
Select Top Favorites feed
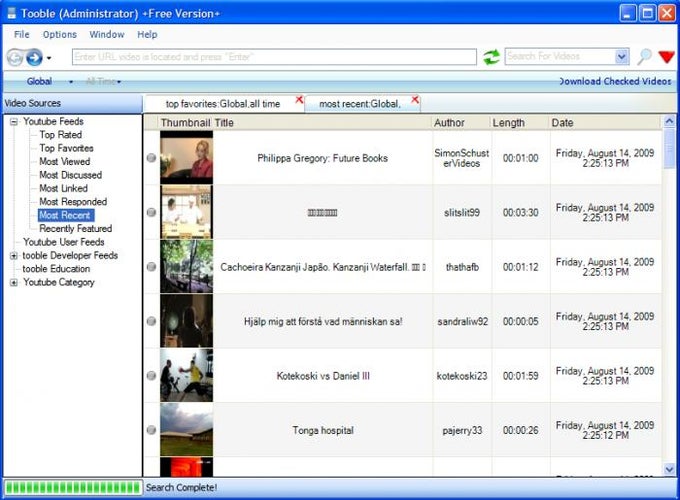66,148
